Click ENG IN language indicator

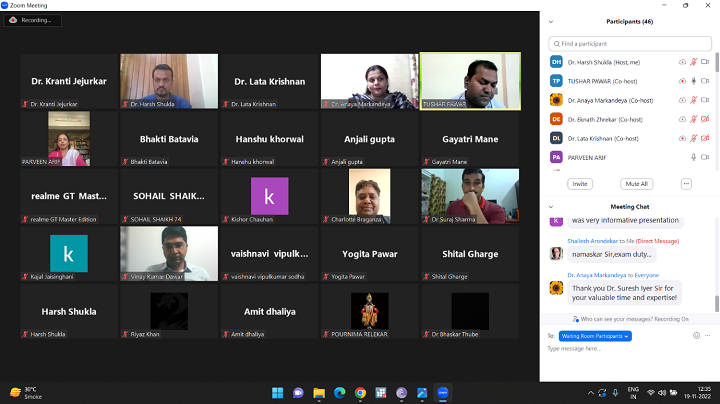pos(633,393)
